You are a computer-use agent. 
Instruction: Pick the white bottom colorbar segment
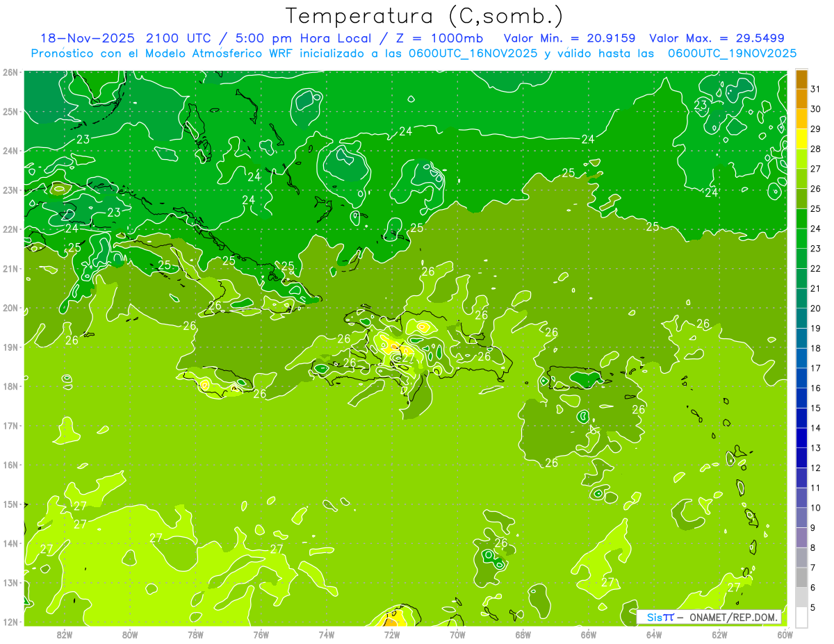[802, 618]
